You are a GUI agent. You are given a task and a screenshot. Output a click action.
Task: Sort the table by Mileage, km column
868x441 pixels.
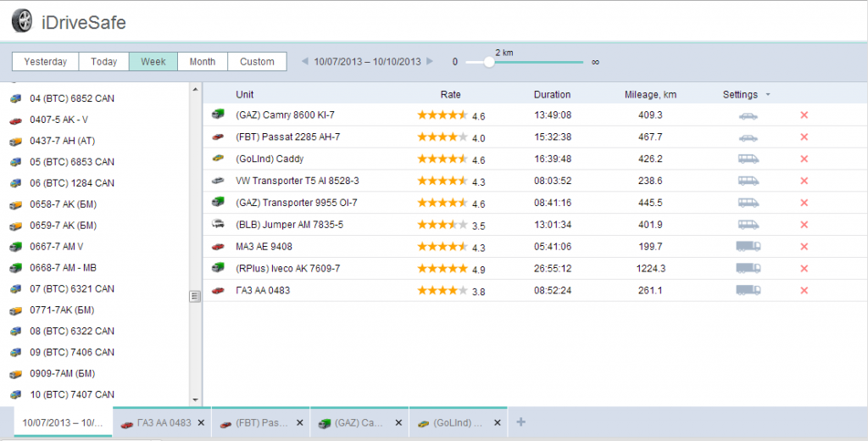click(x=650, y=94)
